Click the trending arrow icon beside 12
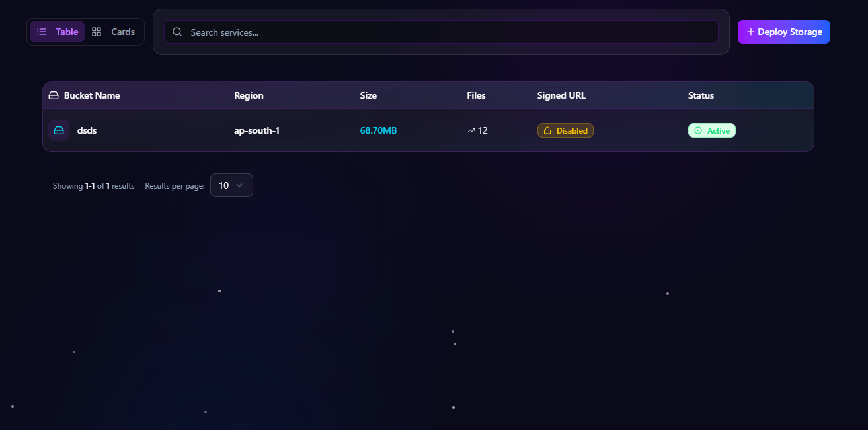Image resolution: width=868 pixels, height=430 pixels. 471,130
